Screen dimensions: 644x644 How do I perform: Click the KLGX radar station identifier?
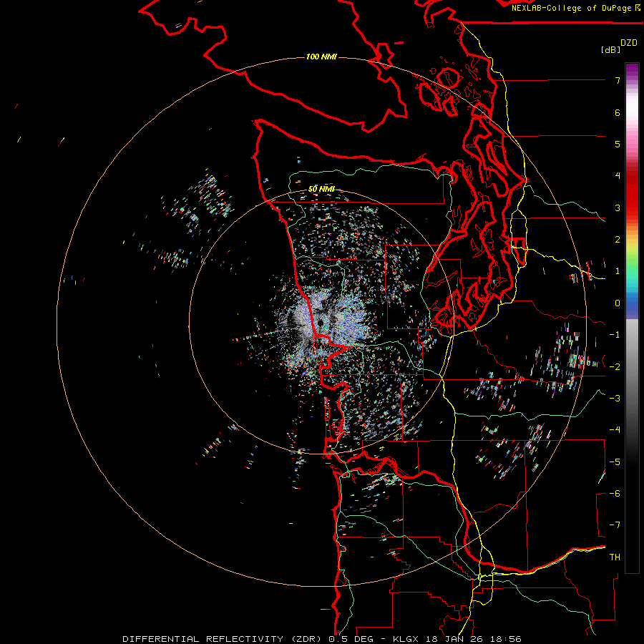click(x=406, y=639)
